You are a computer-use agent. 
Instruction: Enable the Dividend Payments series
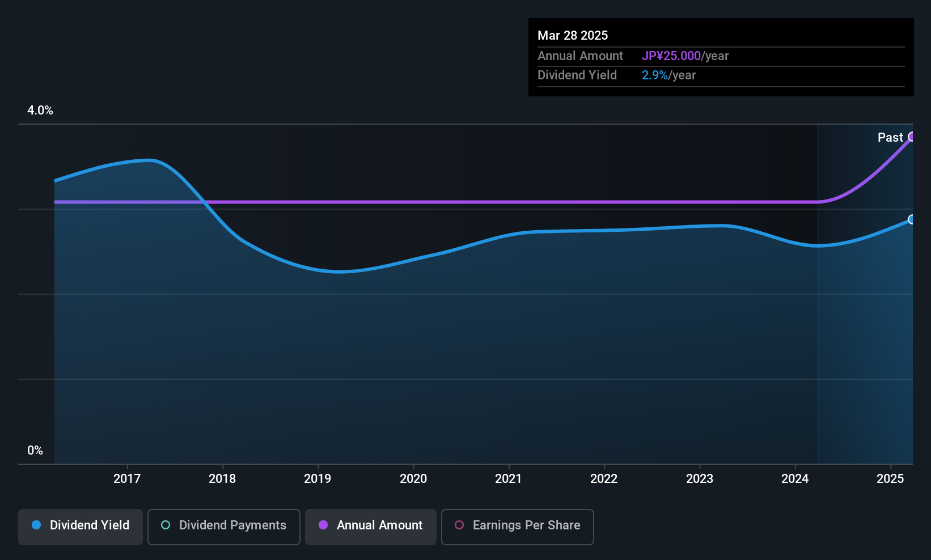[x=224, y=527]
